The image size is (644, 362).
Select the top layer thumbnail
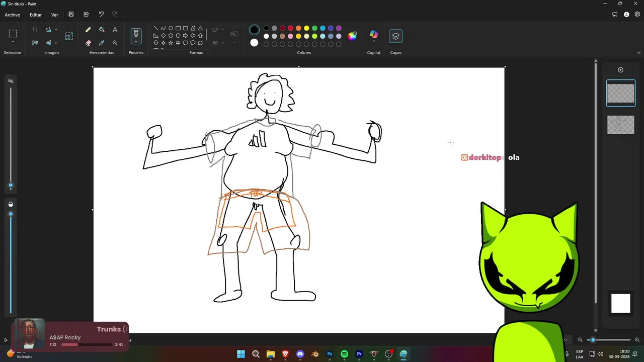pyautogui.click(x=620, y=93)
